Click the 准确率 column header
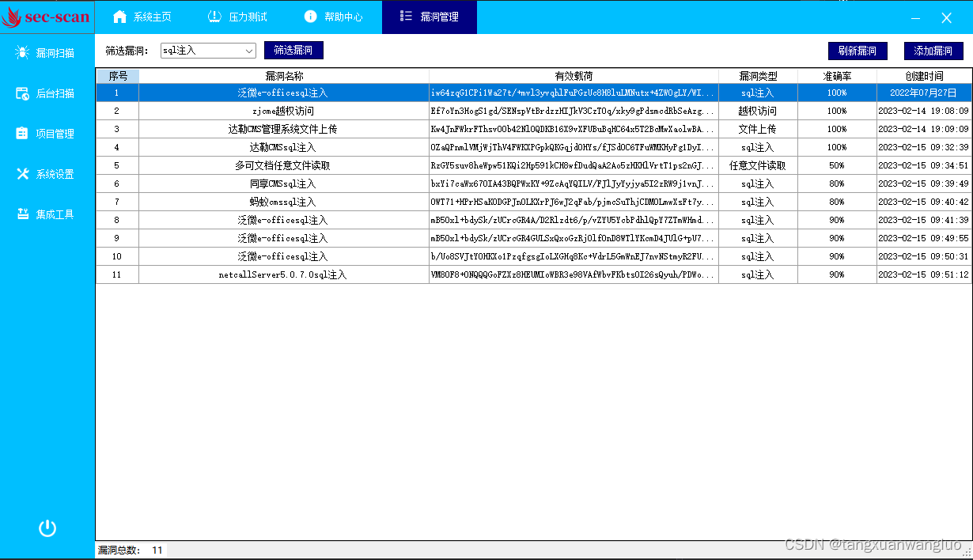 837,76
